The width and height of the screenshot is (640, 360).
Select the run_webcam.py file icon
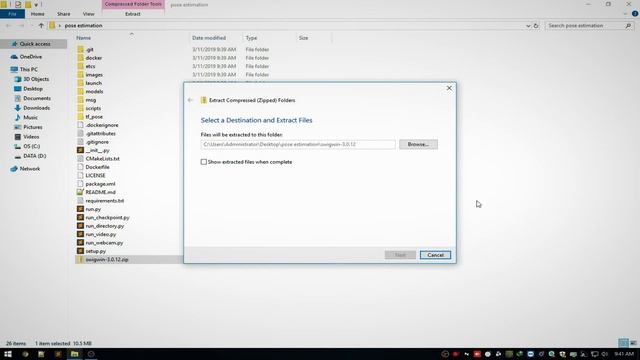click(80, 243)
